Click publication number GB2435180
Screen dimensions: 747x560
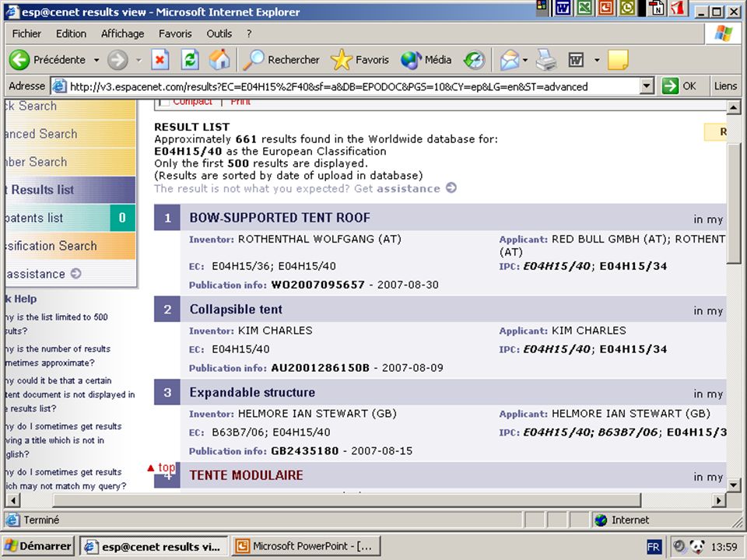pos(305,451)
